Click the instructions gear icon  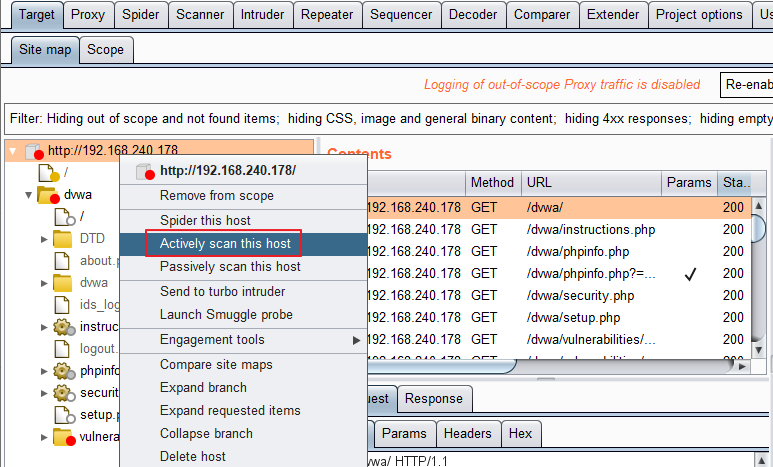(64, 327)
